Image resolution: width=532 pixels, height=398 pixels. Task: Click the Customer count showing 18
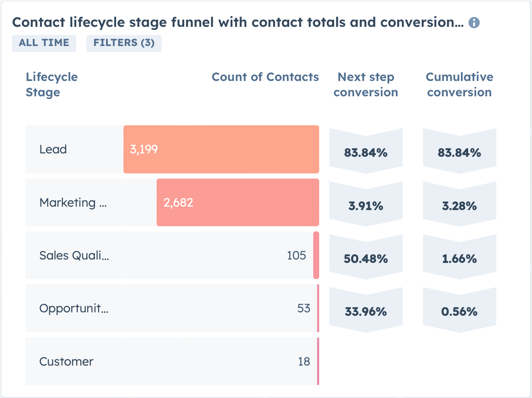pyautogui.click(x=303, y=361)
